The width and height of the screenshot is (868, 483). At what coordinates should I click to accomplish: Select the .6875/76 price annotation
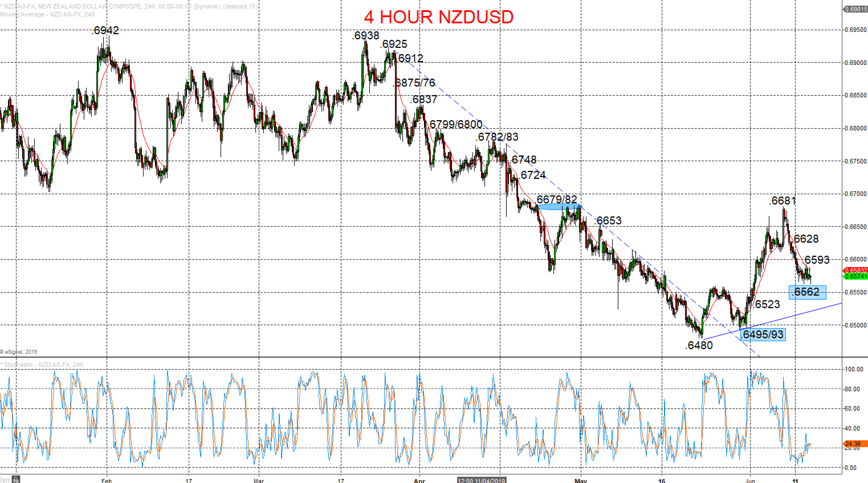pos(414,83)
